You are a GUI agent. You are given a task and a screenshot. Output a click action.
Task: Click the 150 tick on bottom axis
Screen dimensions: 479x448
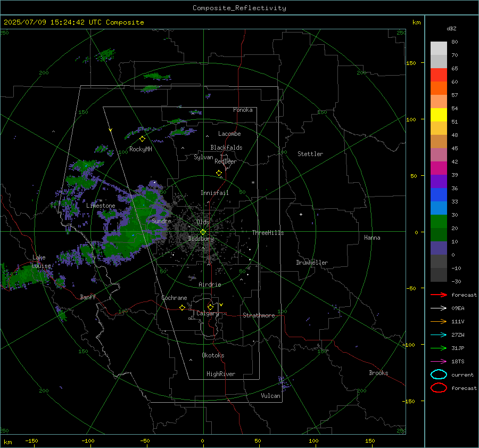(x=370, y=441)
